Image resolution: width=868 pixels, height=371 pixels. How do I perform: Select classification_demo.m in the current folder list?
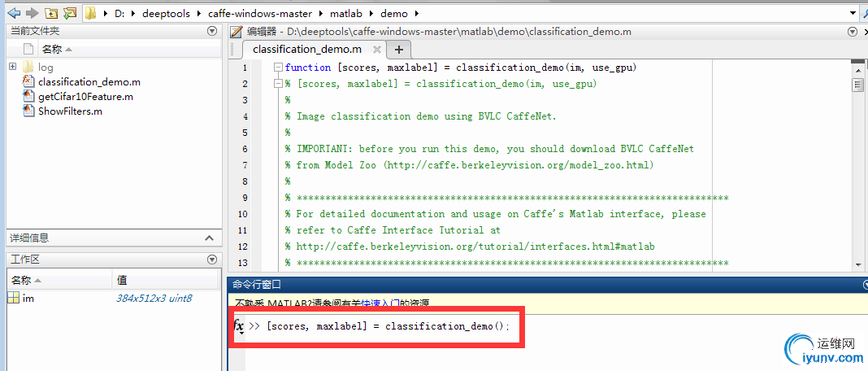tap(89, 82)
